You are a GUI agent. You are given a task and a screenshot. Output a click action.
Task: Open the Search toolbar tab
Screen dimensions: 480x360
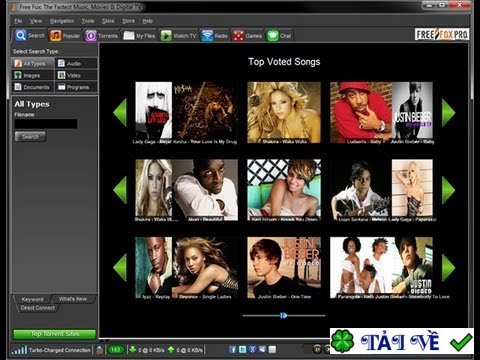tap(29, 35)
